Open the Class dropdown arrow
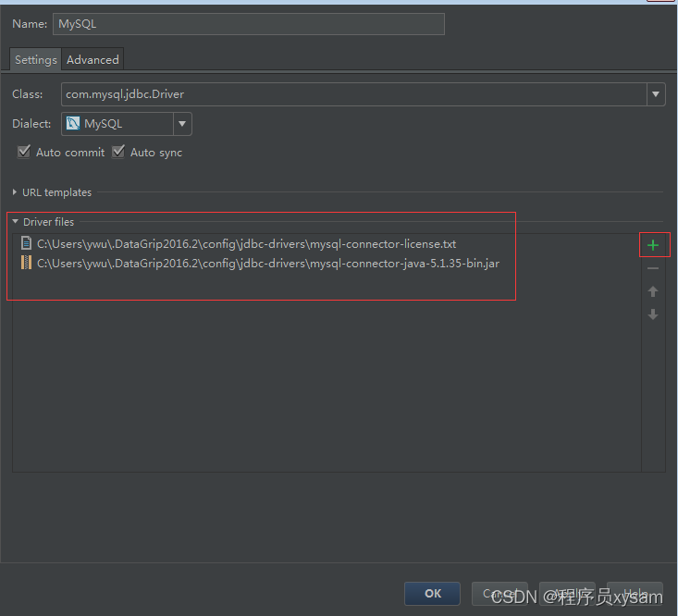Screen dimensions: 678x616 tap(656, 94)
